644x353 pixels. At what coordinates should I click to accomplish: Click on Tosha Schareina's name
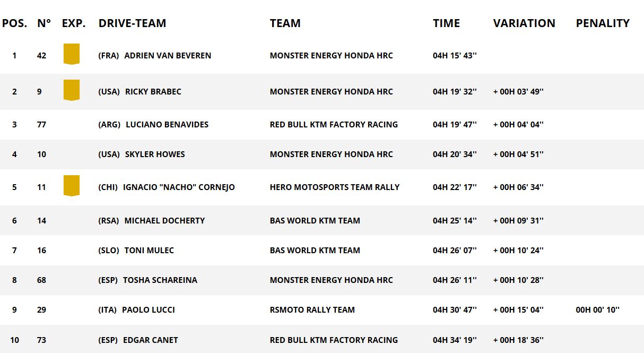[160, 280]
